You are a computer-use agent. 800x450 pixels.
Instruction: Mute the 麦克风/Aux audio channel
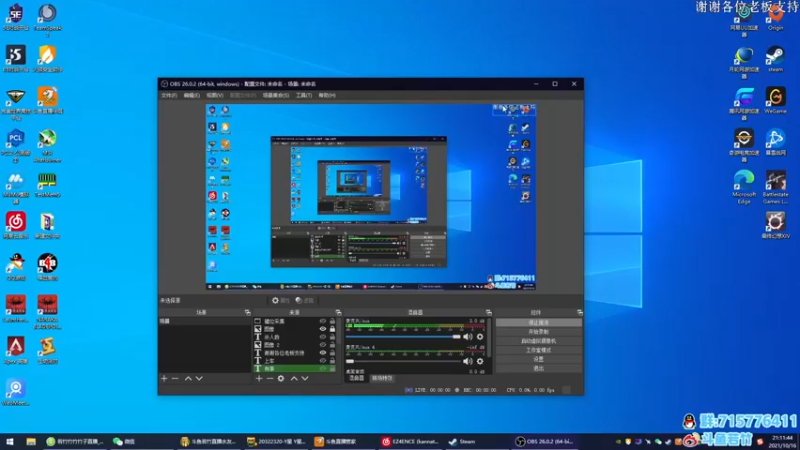coord(467,337)
